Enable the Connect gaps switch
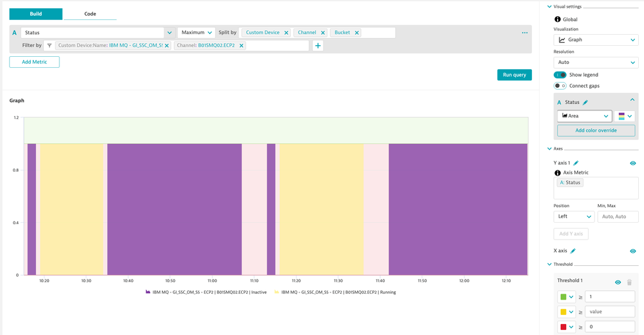644x335 pixels. coord(560,86)
